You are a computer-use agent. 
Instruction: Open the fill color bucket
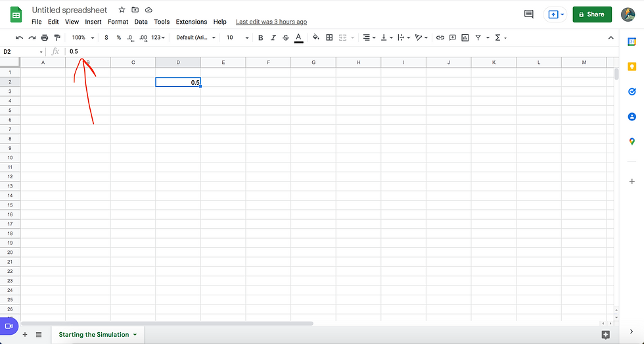point(316,37)
